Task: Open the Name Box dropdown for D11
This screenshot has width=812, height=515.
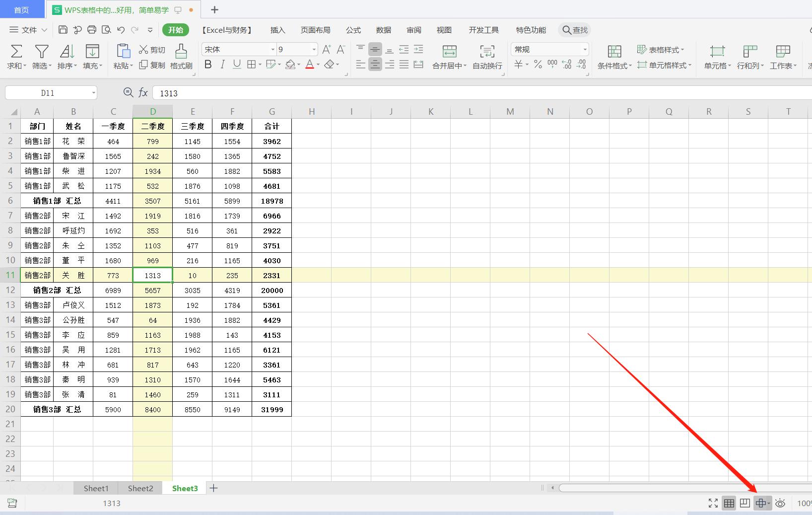Action: click(x=93, y=93)
